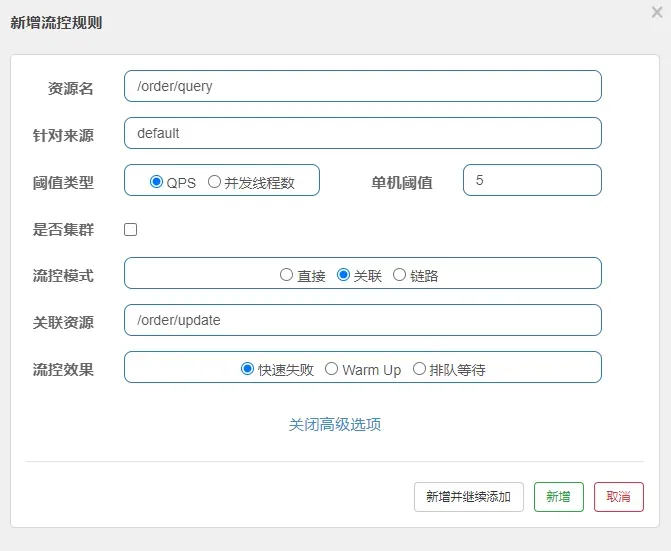This screenshot has width=671, height=551.
Task: Enable the 是否集群 checkbox
Action: (130, 229)
